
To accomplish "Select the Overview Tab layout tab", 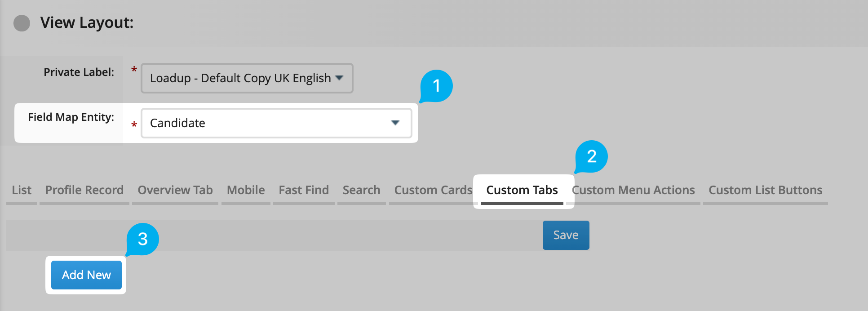I will click(x=175, y=190).
